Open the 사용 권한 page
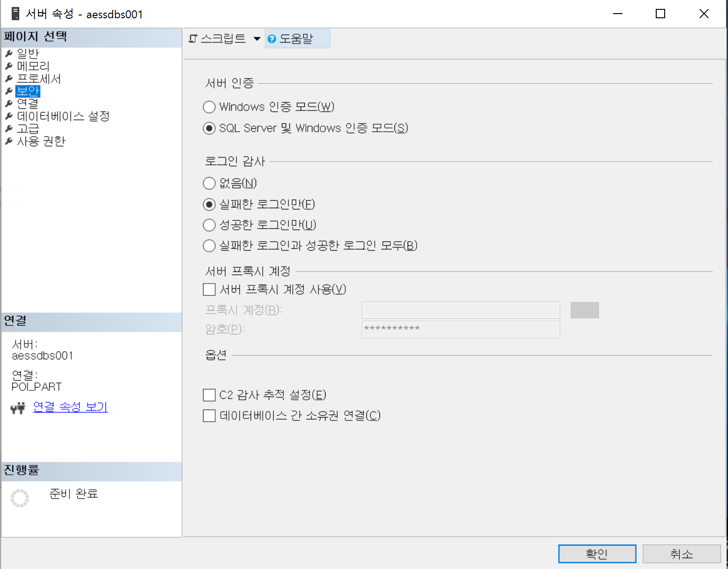Screen dimensions: 728x569 [41, 141]
